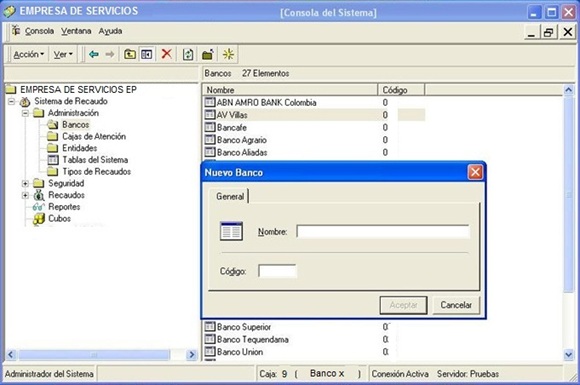Open the Ayuda menu
Viewport: 580px width, 385px height.
coord(110,31)
